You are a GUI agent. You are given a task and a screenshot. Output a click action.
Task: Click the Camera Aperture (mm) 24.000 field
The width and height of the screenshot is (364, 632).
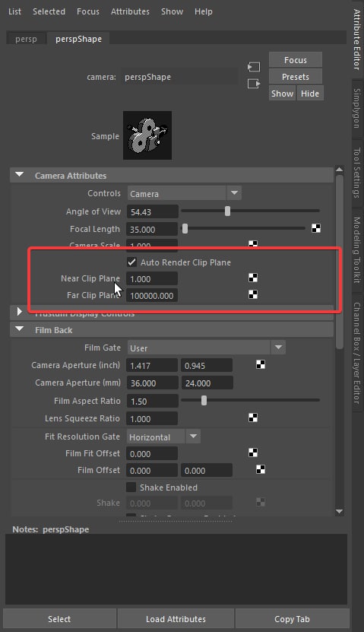[x=207, y=383]
